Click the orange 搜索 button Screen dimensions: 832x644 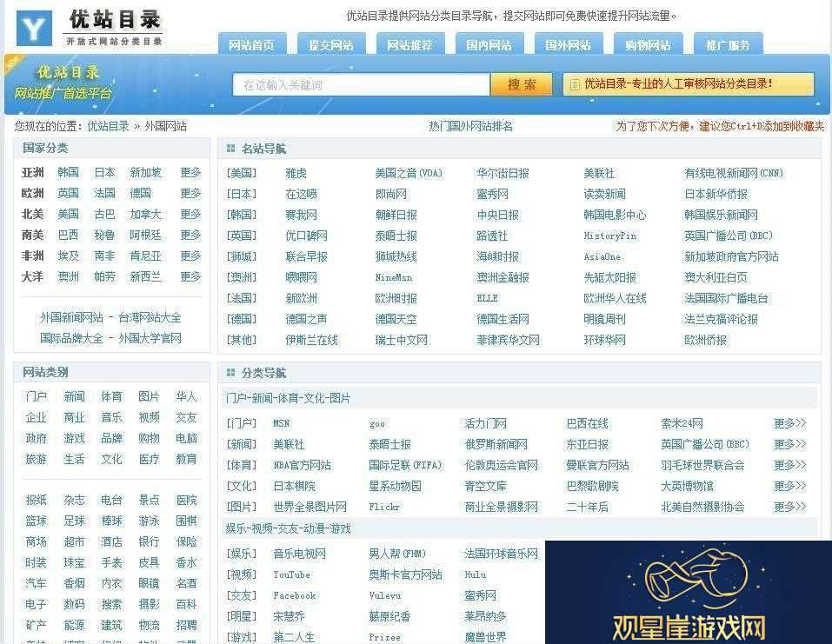[x=522, y=85]
